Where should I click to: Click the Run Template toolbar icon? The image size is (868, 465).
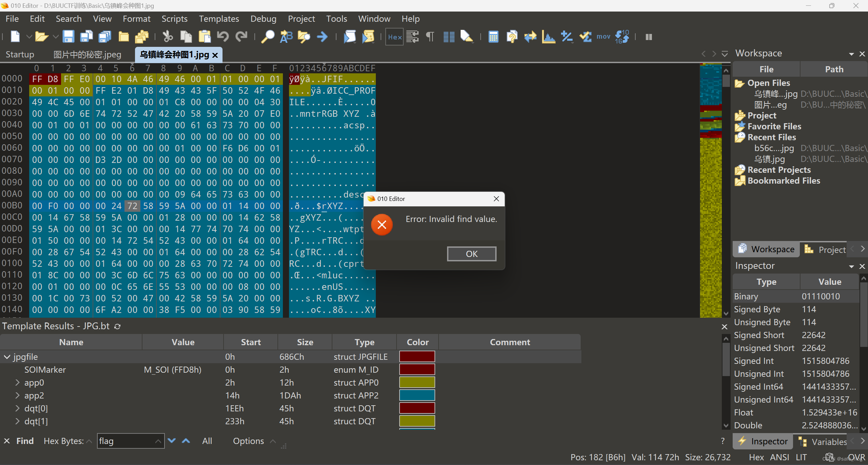click(368, 37)
